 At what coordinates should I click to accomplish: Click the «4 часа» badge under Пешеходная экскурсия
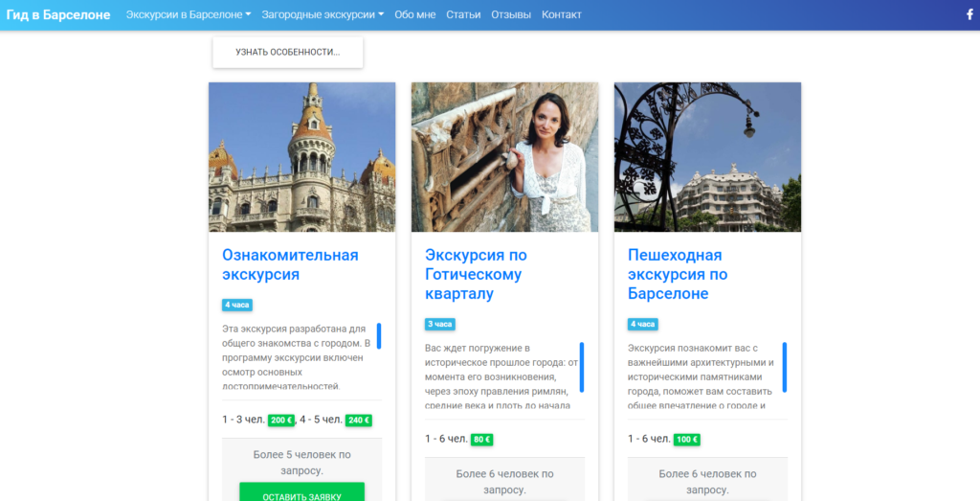(x=642, y=324)
